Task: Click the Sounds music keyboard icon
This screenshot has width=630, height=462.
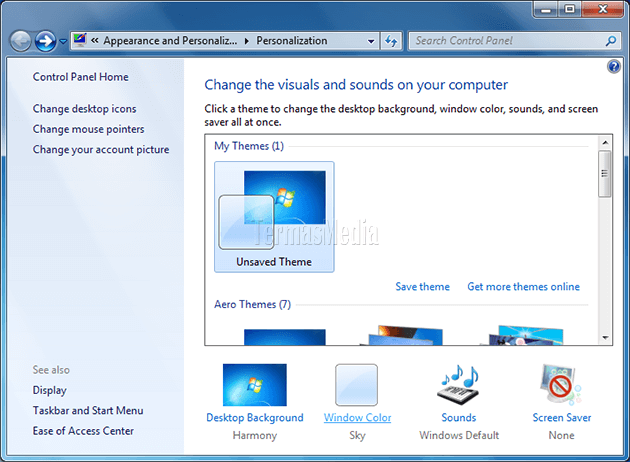Action: pyautogui.click(x=459, y=384)
